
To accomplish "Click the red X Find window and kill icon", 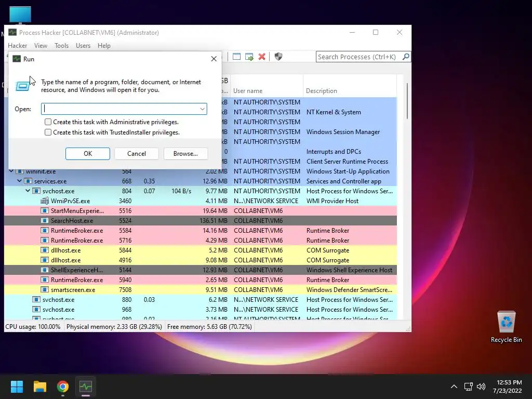I will 262,57.
